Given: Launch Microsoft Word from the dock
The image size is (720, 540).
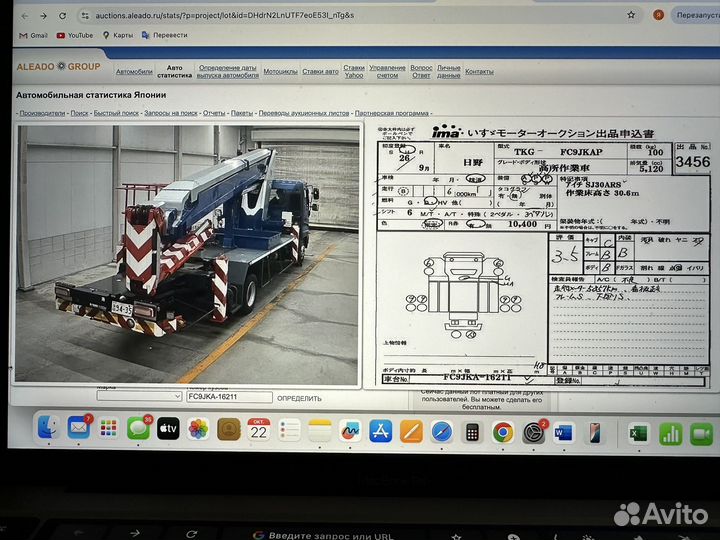Looking at the screenshot, I should pyautogui.click(x=563, y=432).
